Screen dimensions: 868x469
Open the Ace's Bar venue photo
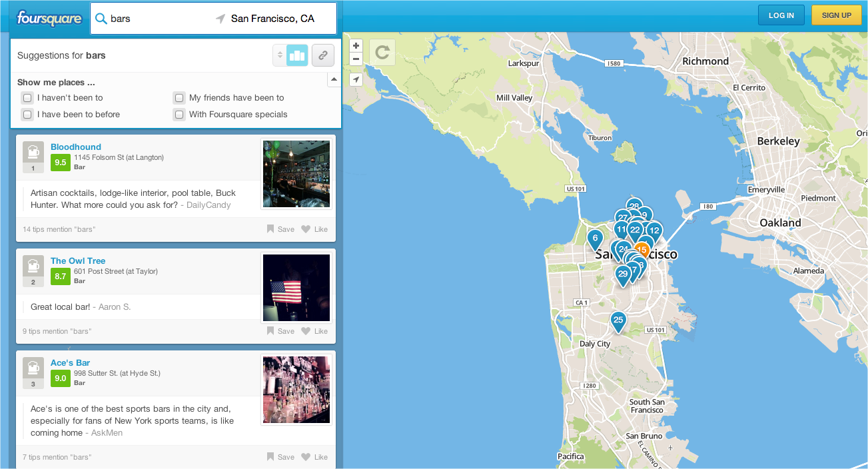(x=296, y=390)
